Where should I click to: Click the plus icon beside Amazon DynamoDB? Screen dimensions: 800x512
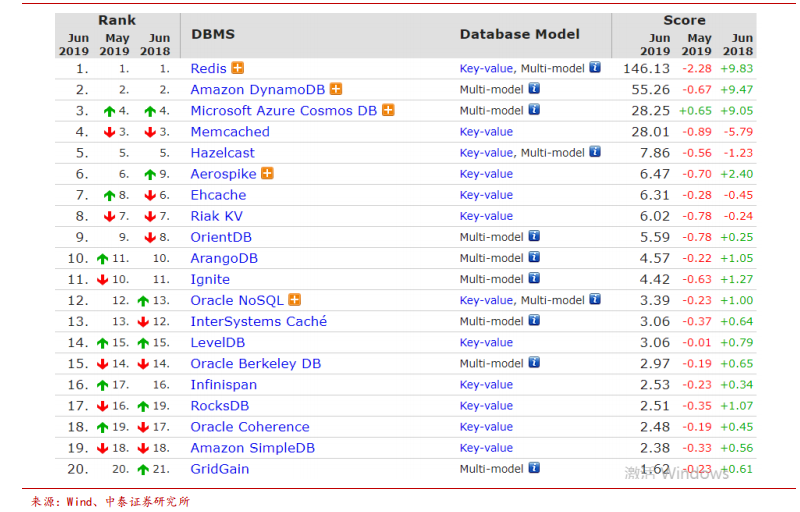336,89
